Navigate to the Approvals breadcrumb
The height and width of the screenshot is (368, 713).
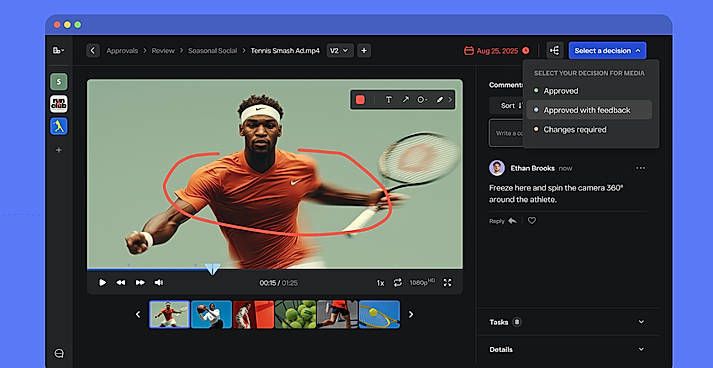click(122, 50)
